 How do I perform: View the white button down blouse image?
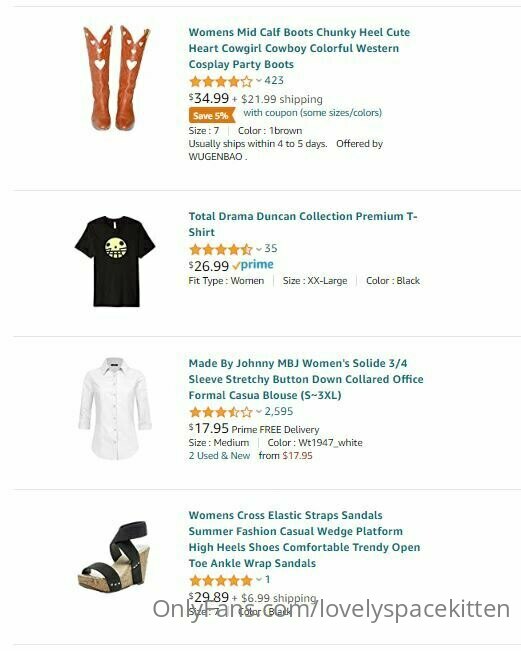(115, 409)
